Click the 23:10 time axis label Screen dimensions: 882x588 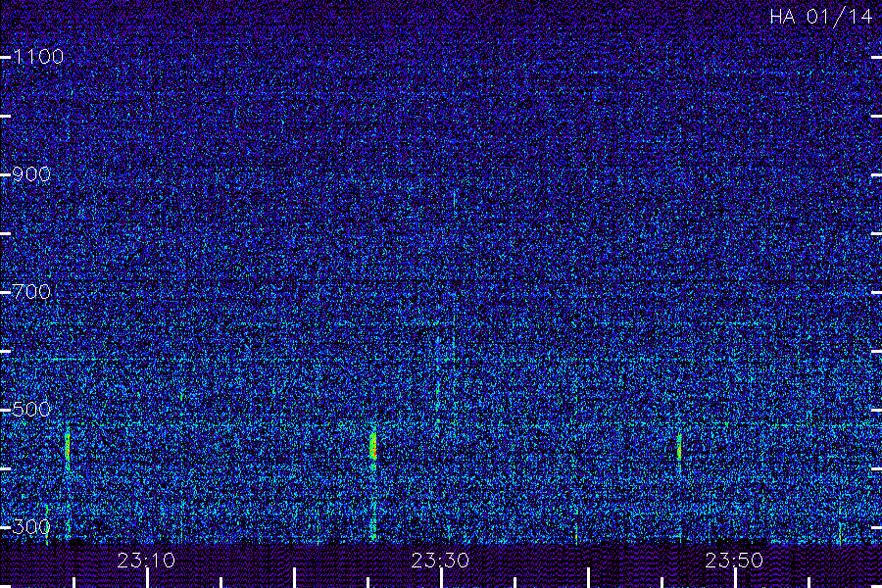[x=146, y=561]
